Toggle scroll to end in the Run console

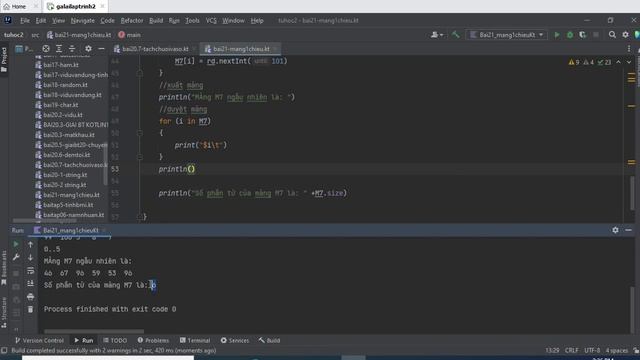(30, 283)
